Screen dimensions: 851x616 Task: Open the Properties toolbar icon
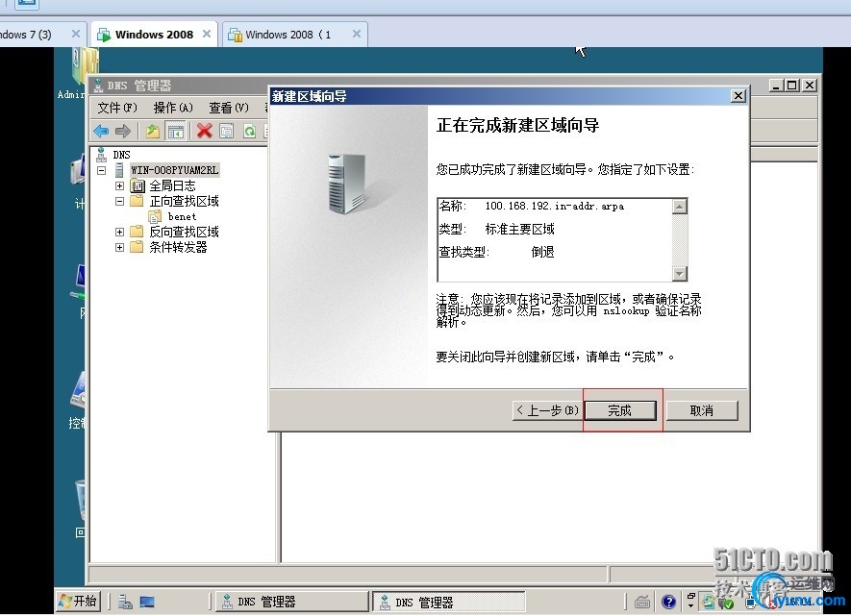click(x=226, y=131)
